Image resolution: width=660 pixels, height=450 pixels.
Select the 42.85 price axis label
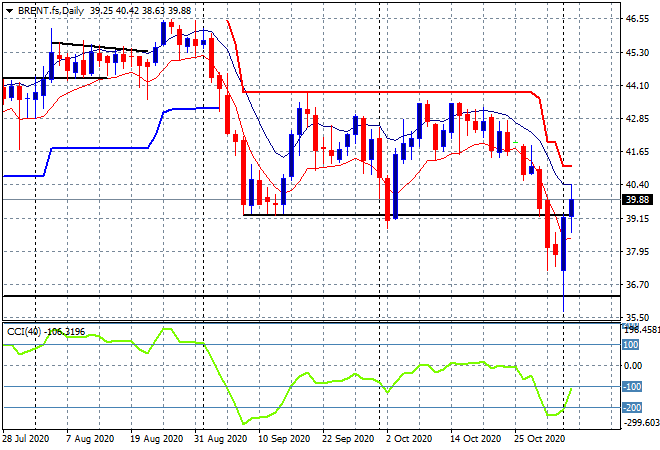pos(637,119)
